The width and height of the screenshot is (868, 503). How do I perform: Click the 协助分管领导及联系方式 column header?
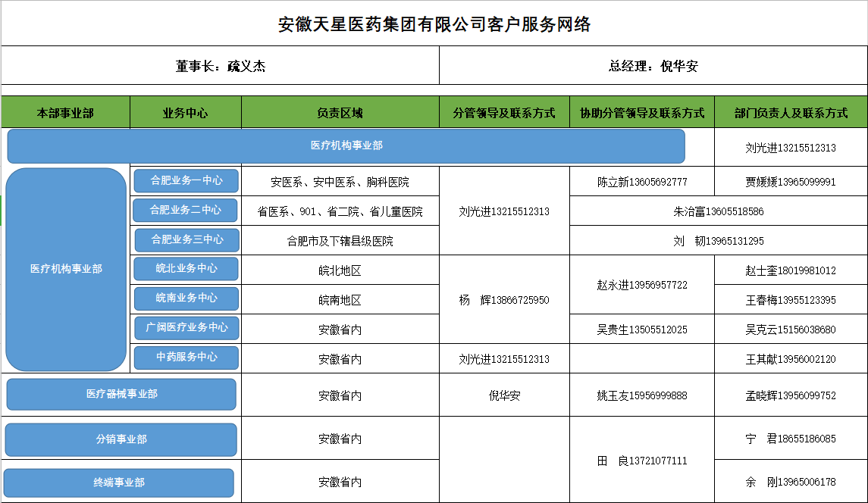tap(642, 113)
